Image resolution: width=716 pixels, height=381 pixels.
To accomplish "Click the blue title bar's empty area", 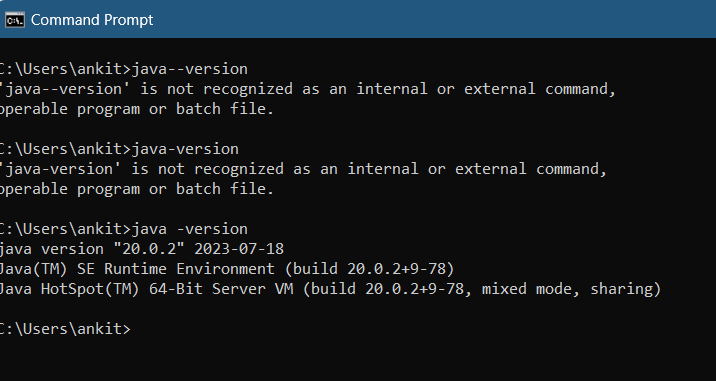I will tap(434, 20).
